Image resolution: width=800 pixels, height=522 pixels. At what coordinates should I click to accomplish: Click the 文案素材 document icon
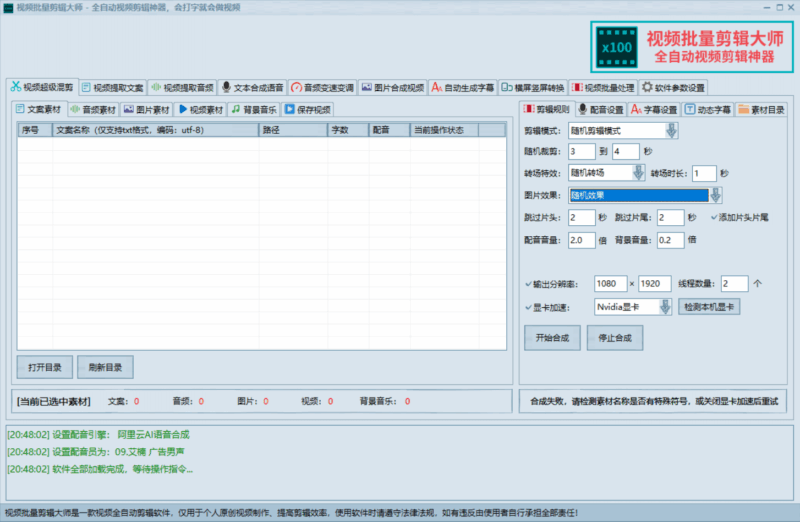click(20, 109)
